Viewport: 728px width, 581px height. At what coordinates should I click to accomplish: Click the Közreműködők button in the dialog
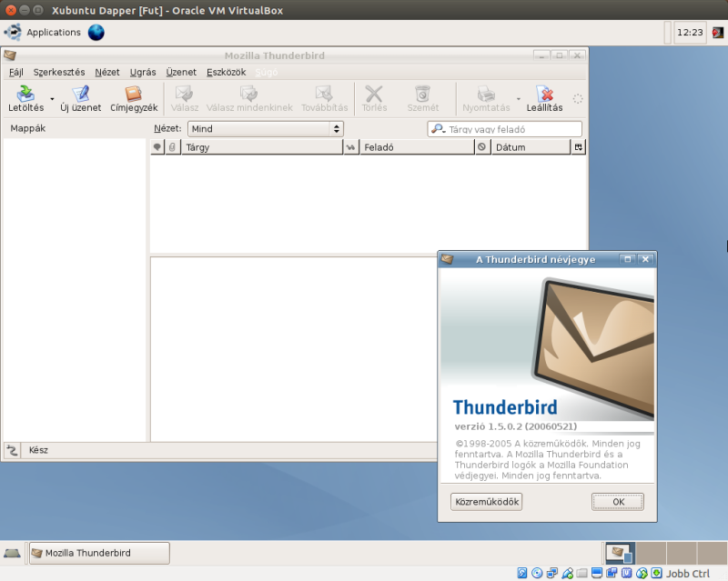coord(486,502)
